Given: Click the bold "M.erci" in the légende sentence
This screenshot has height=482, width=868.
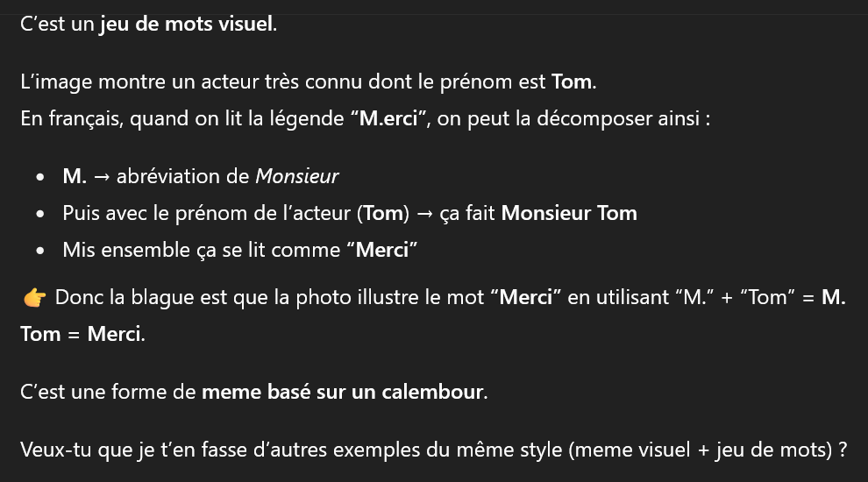Looking at the screenshot, I should coord(388,118).
